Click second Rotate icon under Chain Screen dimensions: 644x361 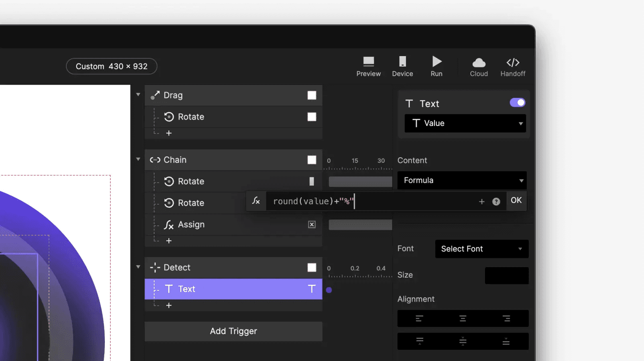tap(169, 203)
